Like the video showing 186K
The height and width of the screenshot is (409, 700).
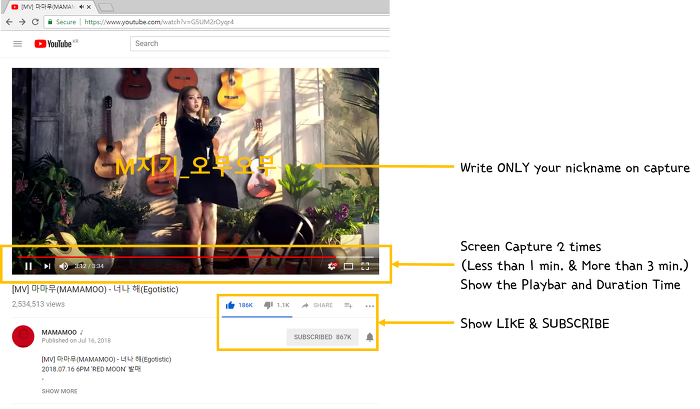tap(239, 305)
